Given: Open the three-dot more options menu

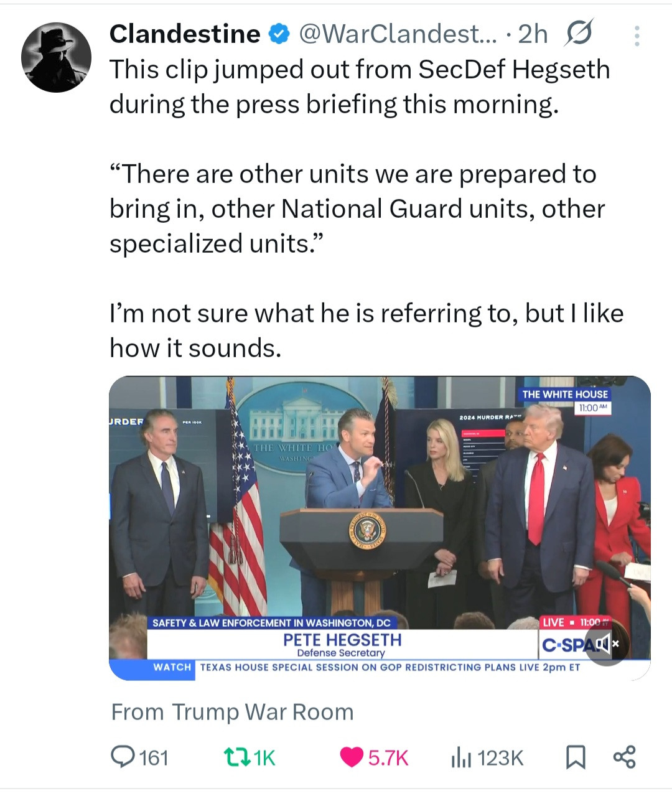Looking at the screenshot, I should point(637,35).
